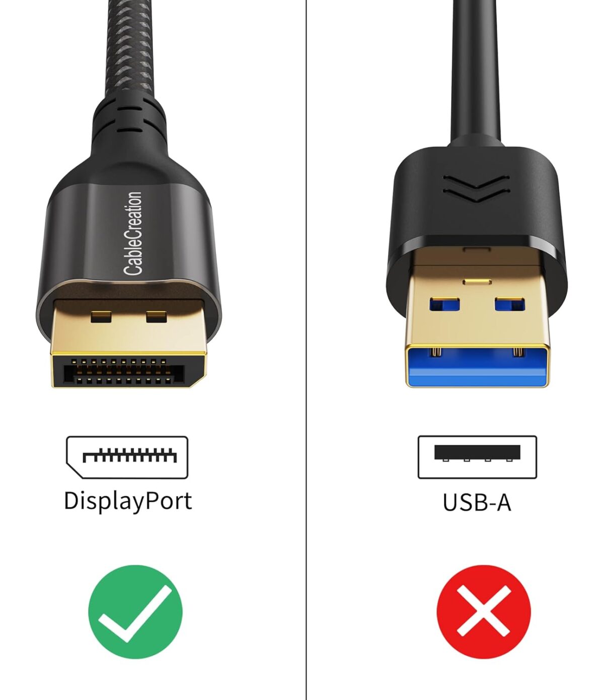Image resolution: width=604 pixels, height=700 pixels.
Task: Click the DisplayPort text label
Action: [128, 502]
